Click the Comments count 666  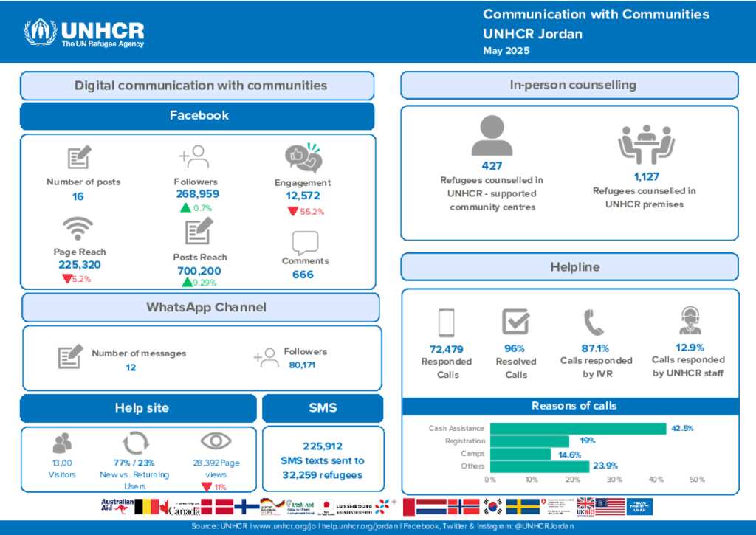[303, 275]
